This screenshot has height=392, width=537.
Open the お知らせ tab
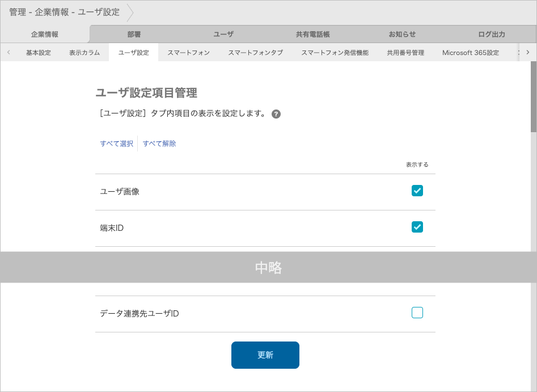click(x=402, y=34)
